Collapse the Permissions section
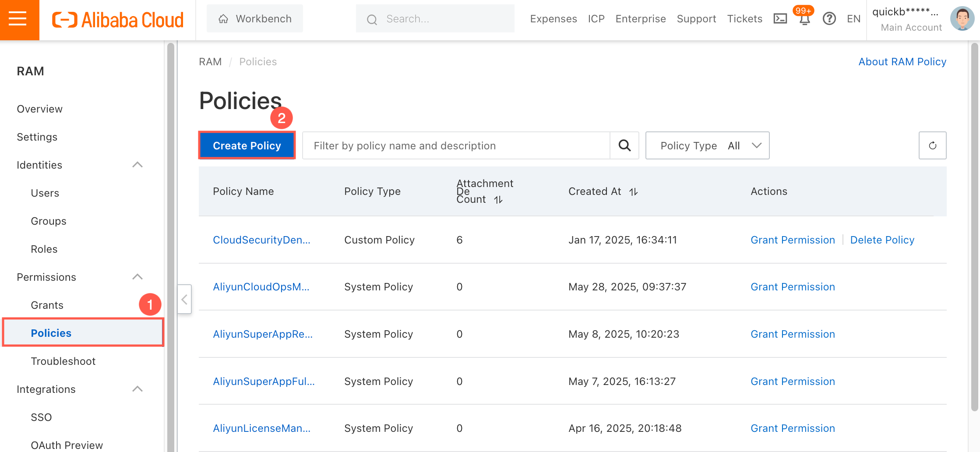Image resolution: width=980 pixels, height=452 pixels. point(137,277)
